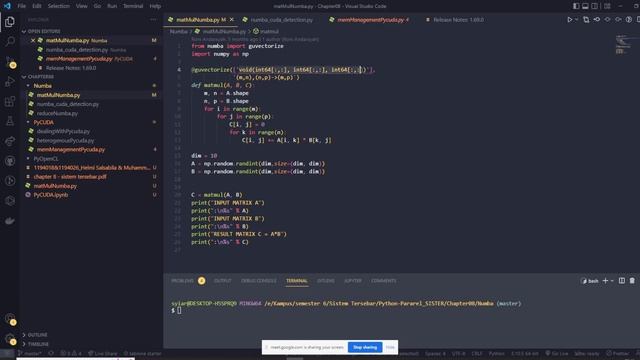Collapse the CHAPTER08 folder section
Image resolution: width=640 pixels, height=360 pixels.
point(38,77)
